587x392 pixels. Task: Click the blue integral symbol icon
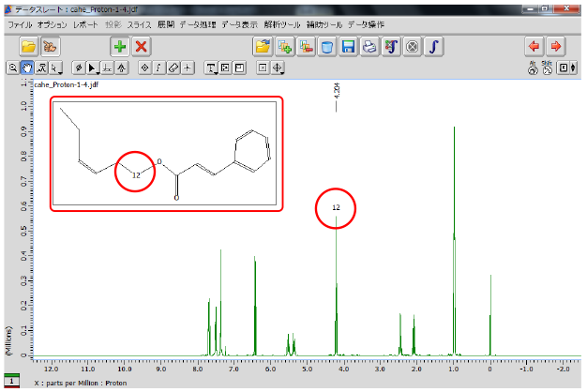(434, 47)
